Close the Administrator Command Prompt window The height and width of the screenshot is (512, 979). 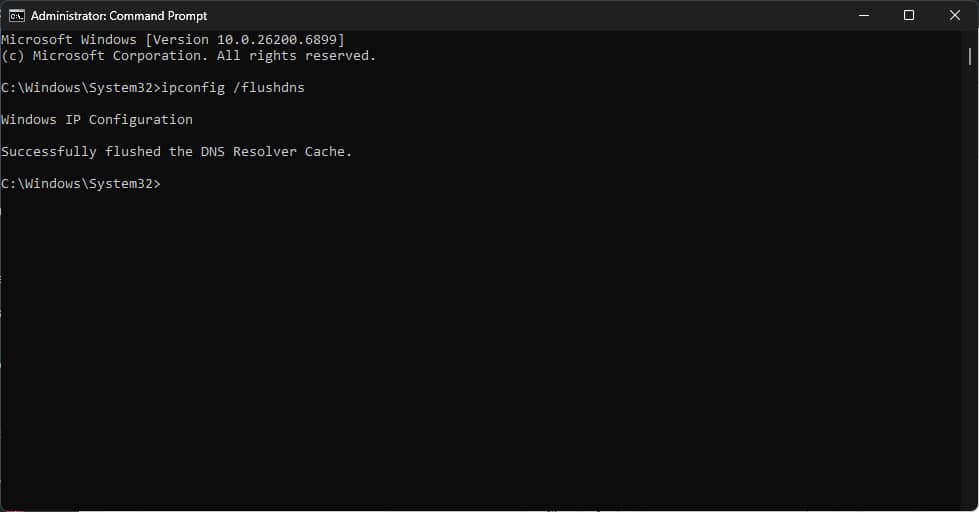pyautogui.click(x=954, y=15)
